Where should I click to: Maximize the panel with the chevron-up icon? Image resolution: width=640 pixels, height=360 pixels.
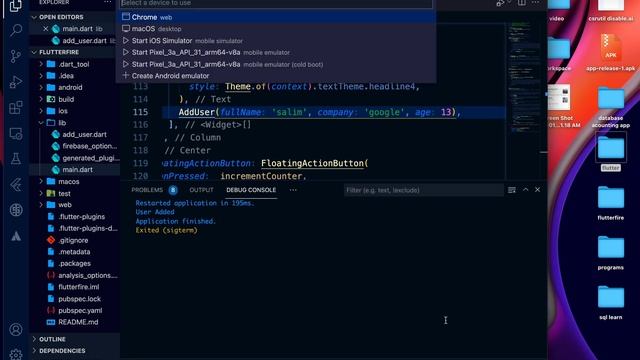[x=526, y=190]
